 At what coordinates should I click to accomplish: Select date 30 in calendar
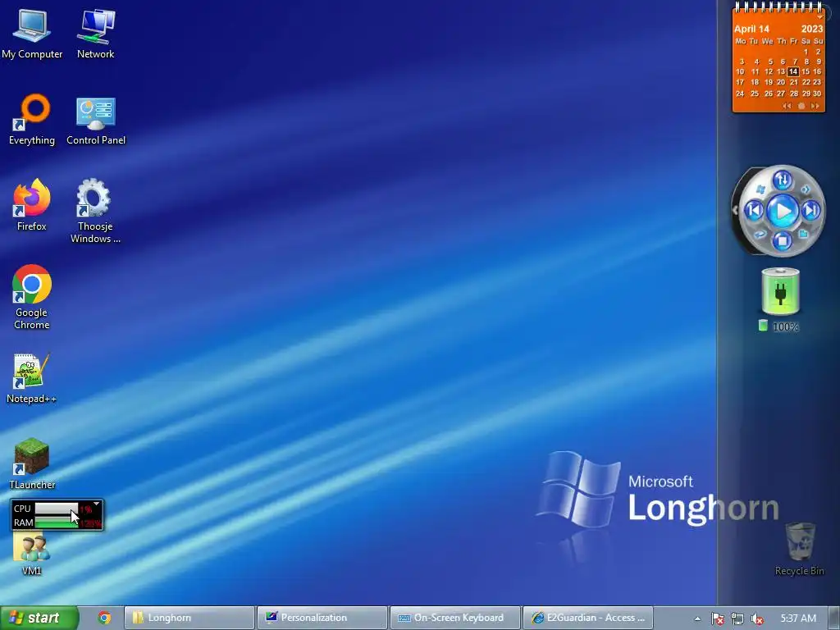pos(817,94)
